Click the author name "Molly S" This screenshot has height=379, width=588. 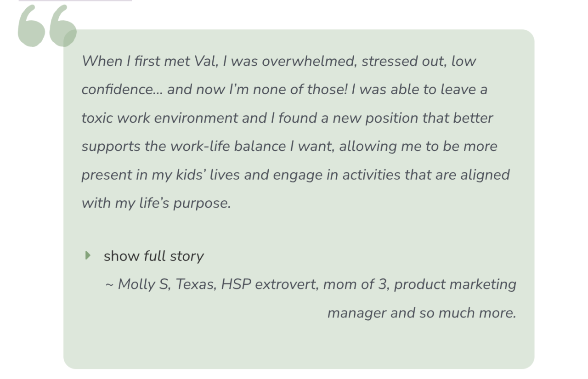click(143, 284)
